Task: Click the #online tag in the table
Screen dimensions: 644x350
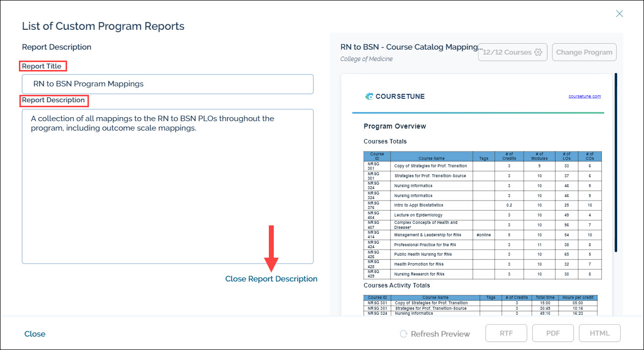Action: click(x=483, y=235)
